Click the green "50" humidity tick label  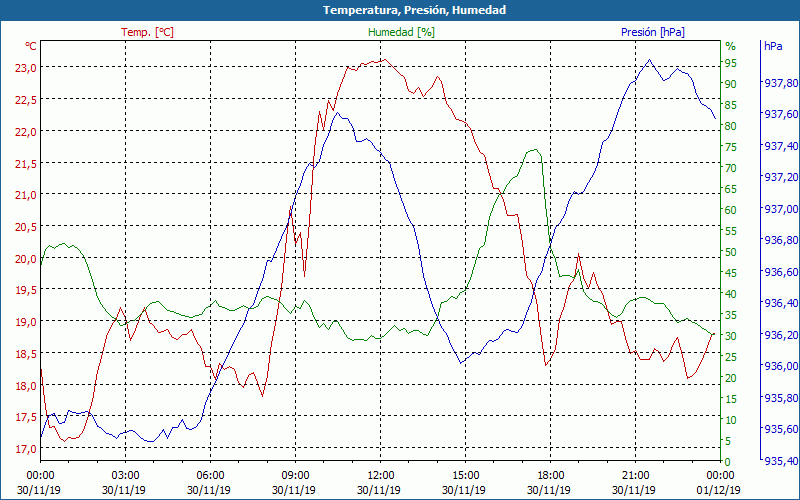731,252
